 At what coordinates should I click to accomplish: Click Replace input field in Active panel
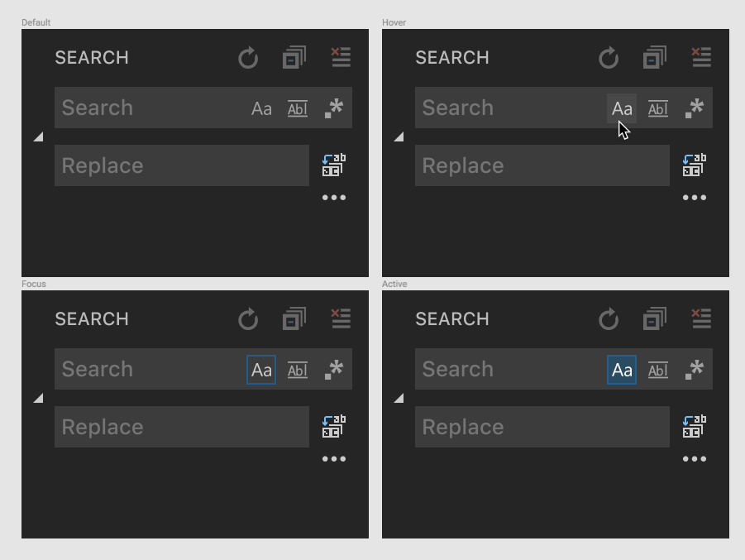point(542,427)
